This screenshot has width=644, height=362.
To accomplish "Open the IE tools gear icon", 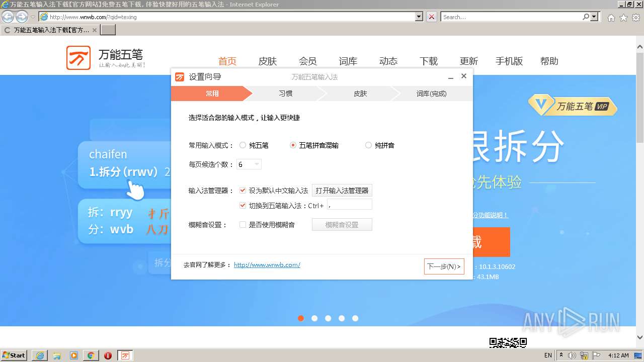I will click(x=636, y=18).
